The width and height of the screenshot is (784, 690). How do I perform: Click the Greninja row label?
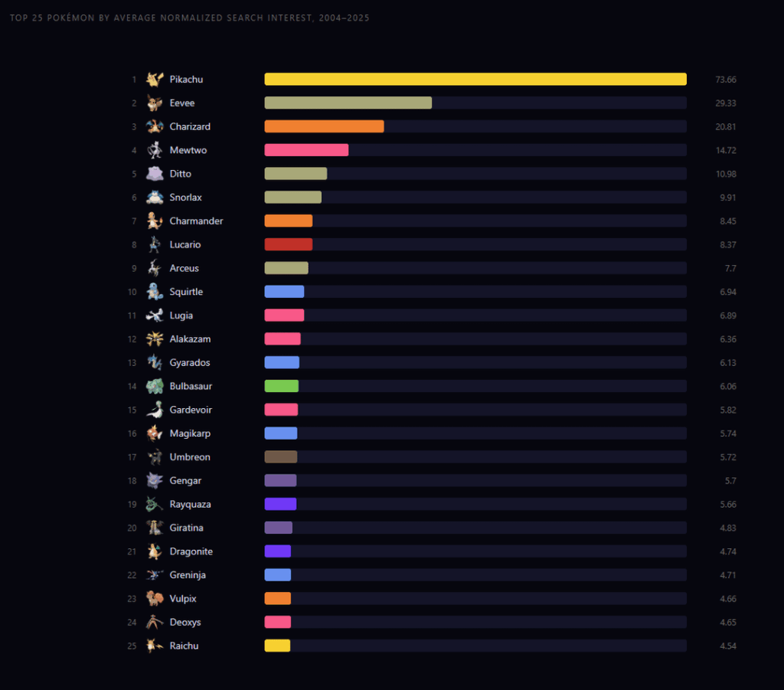click(188, 574)
